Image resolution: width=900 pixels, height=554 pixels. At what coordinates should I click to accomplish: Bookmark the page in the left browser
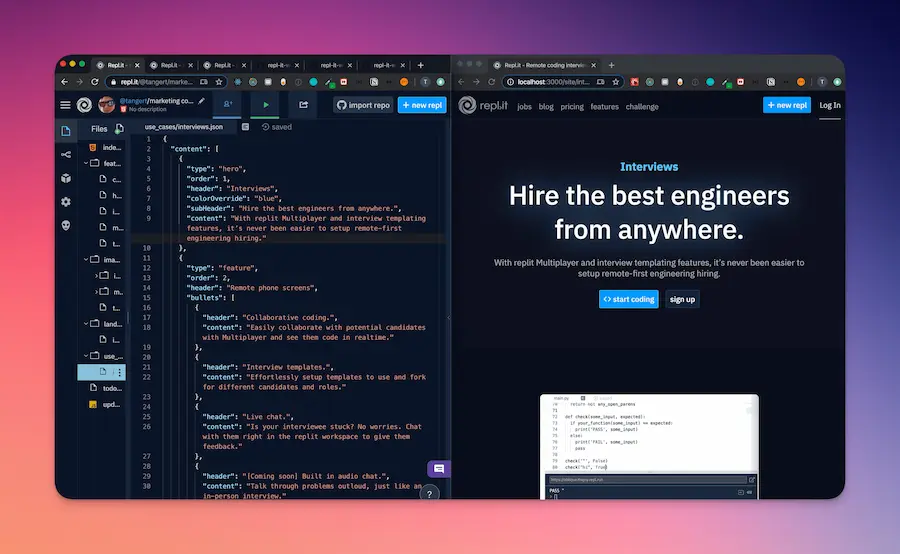[219, 82]
